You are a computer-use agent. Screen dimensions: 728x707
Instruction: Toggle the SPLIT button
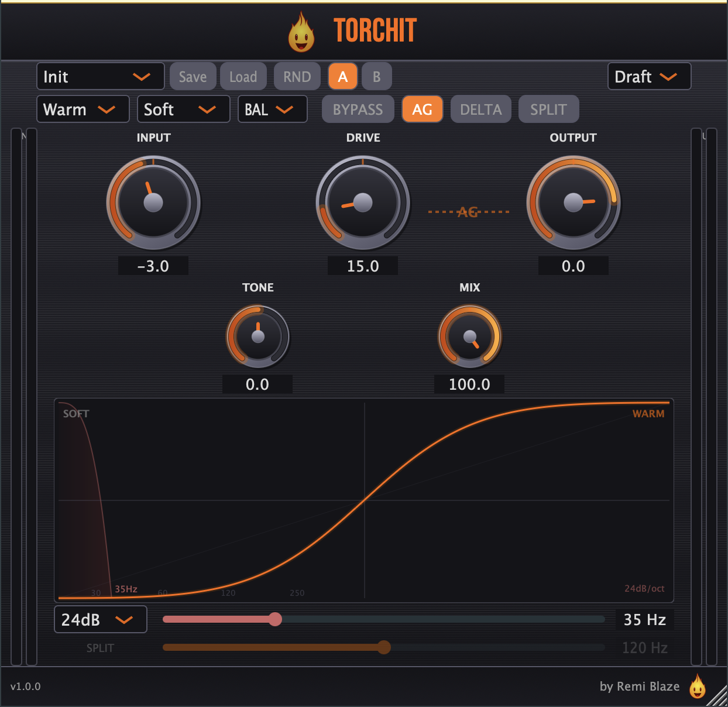coord(549,109)
